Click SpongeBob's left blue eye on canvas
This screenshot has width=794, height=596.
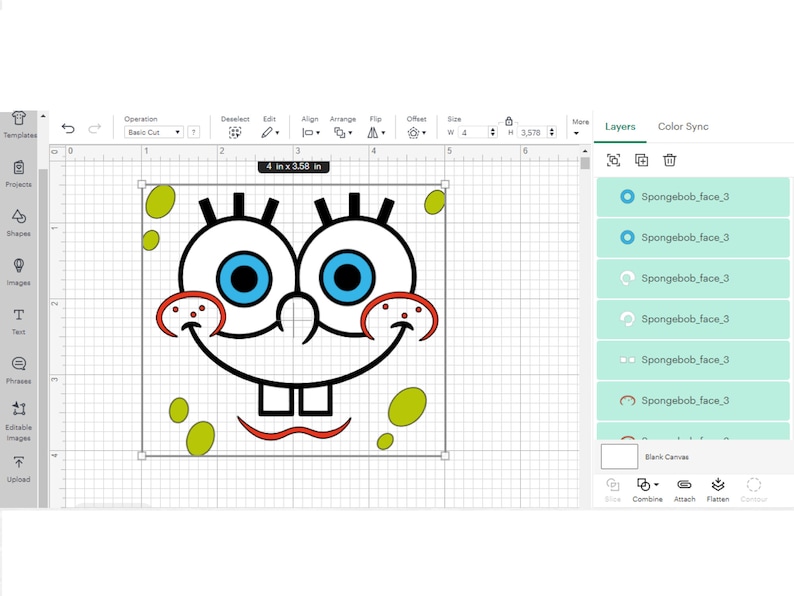(245, 279)
